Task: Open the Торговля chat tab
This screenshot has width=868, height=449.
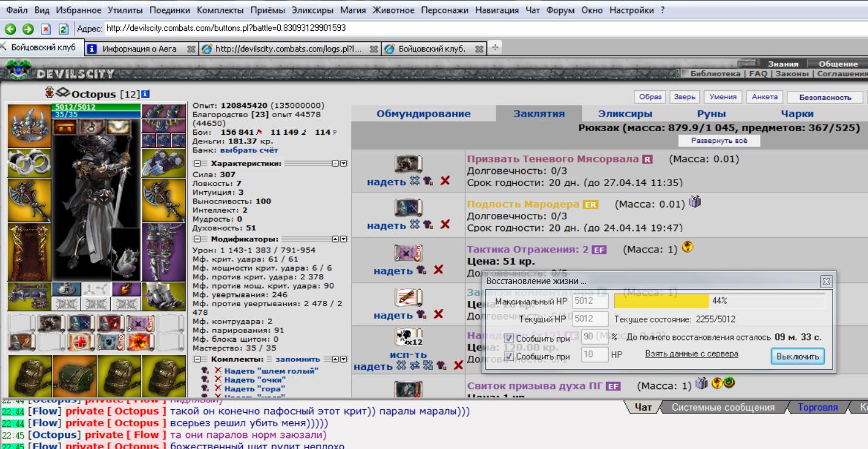Action: 817,408
